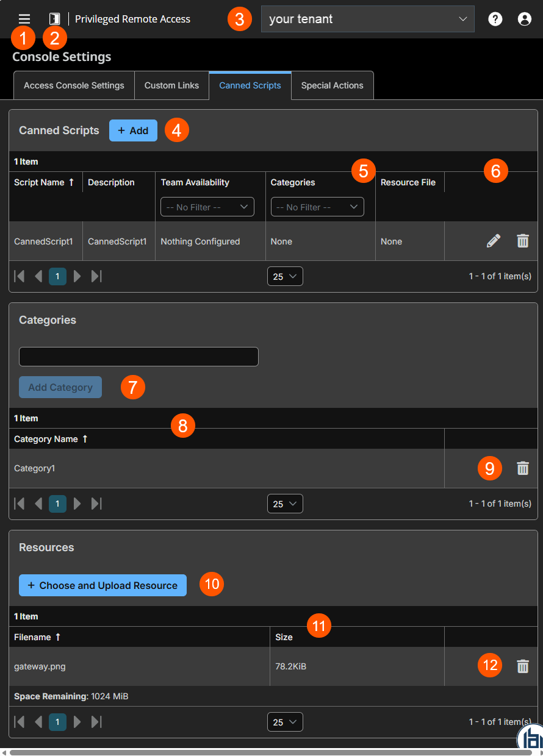The width and height of the screenshot is (543, 756).
Task: Open the help icon in the top bar
Action: pyautogui.click(x=495, y=18)
